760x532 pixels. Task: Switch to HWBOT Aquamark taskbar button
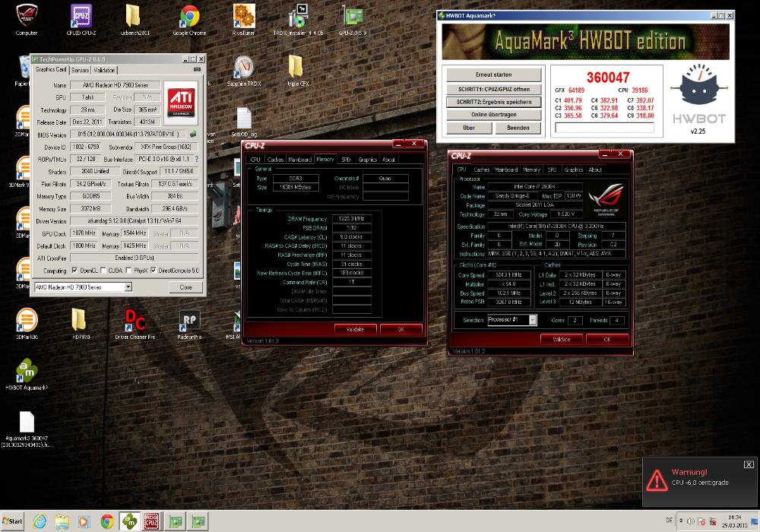click(129, 521)
